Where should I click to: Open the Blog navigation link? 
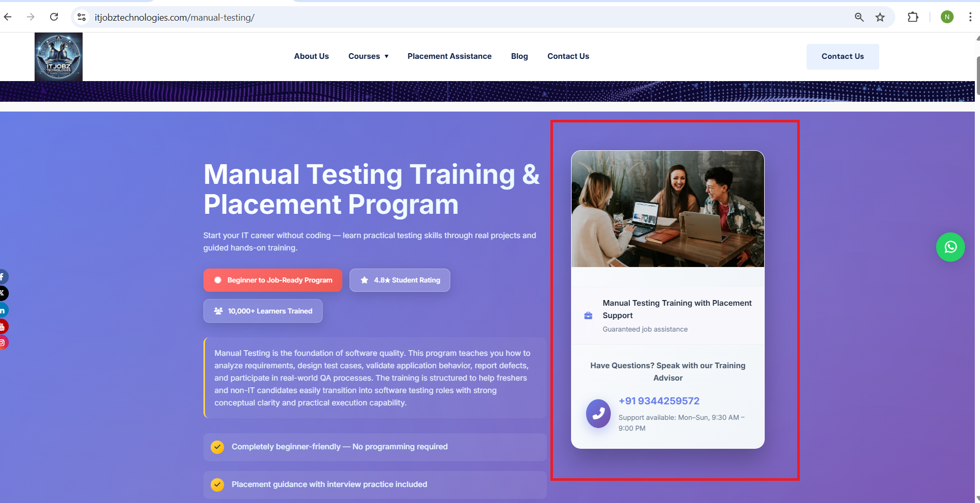coord(519,56)
